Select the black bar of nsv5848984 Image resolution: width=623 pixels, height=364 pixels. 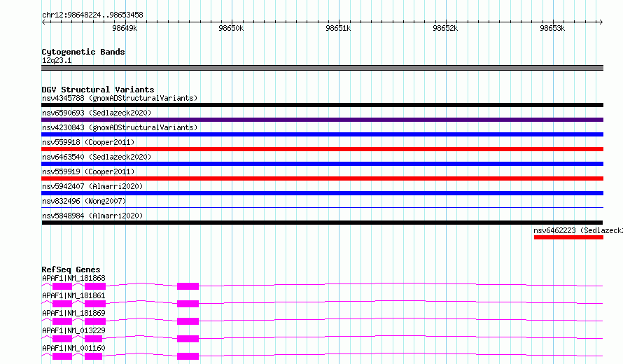[x=322, y=223]
